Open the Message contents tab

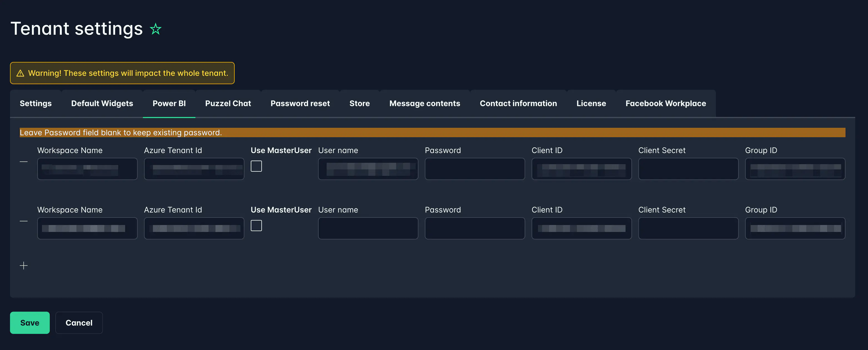pyautogui.click(x=425, y=104)
